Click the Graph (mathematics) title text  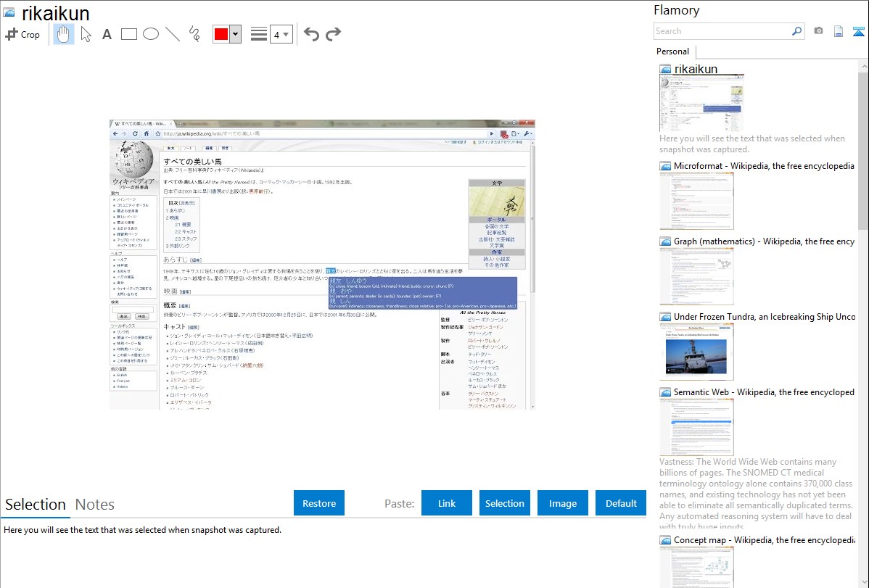point(764,241)
